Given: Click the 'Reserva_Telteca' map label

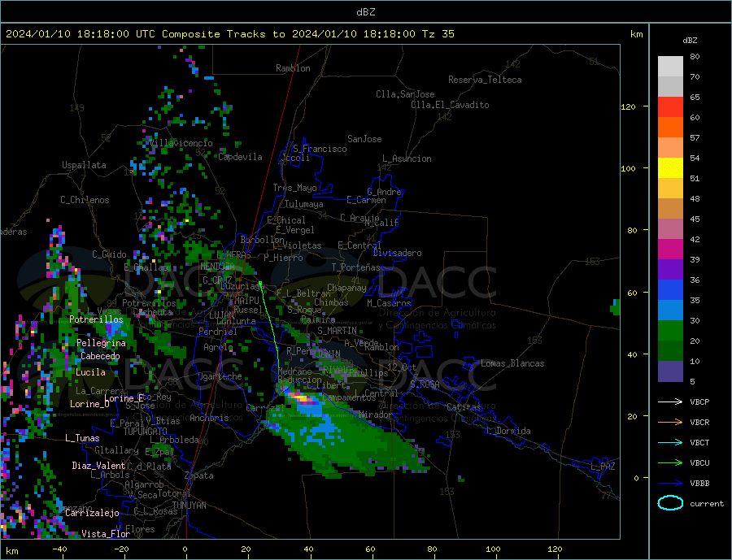Looking at the screenshot, I should [485, 80].
